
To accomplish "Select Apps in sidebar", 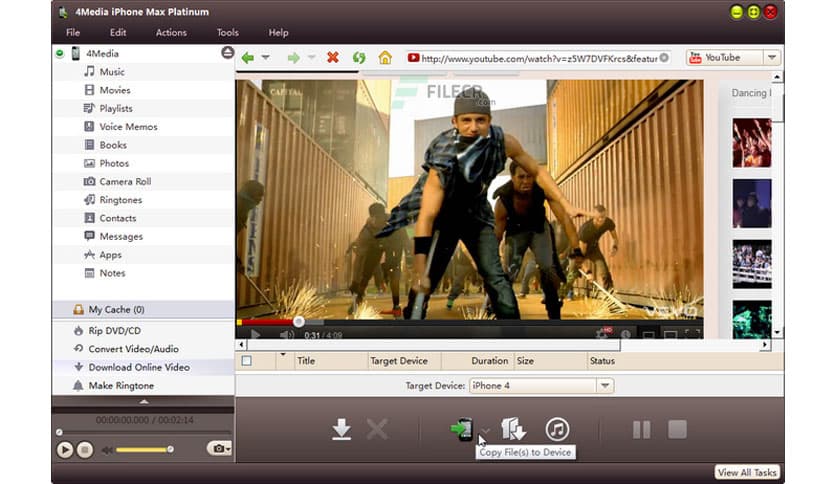I will point(110,255).
